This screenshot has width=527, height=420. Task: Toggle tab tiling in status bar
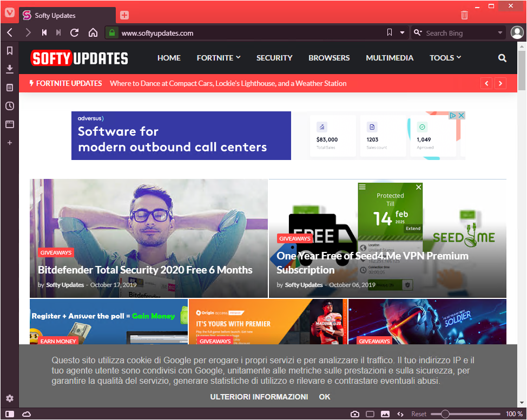370,414
